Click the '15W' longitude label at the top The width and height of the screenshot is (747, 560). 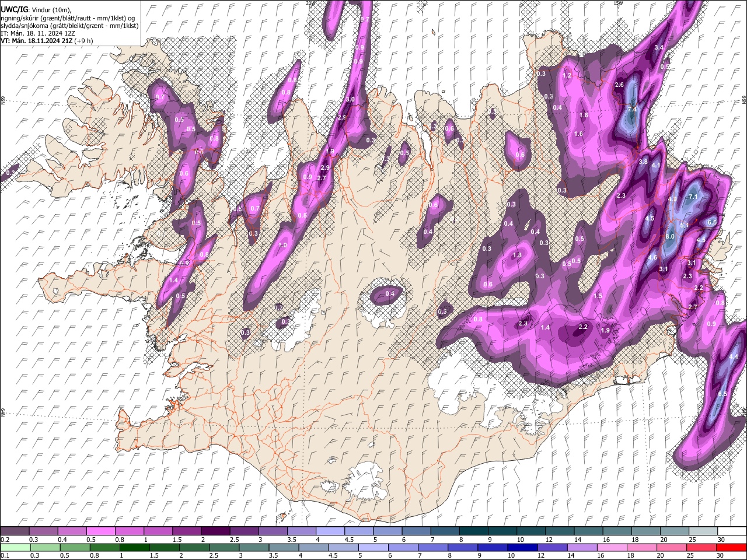coord(618,3)
